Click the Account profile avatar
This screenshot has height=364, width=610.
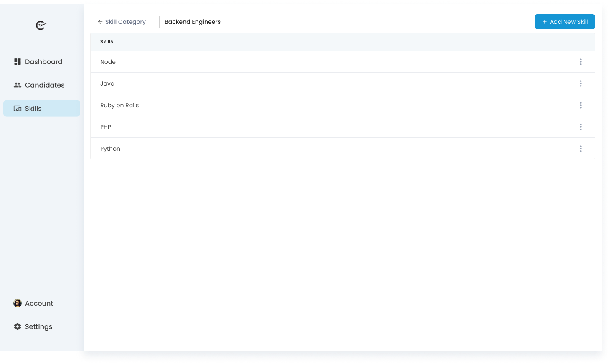coord(17,303)
